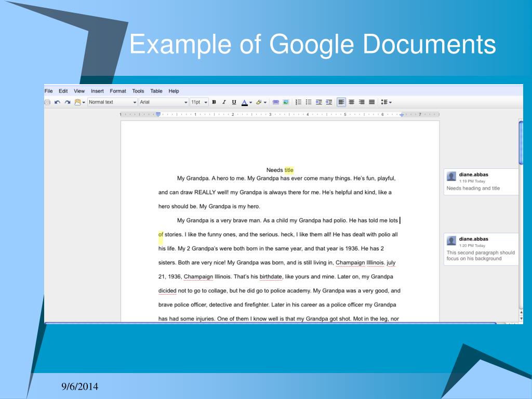Expand the text color picker arrow
This screenshot has width=532, height=399.
point(250,102)
